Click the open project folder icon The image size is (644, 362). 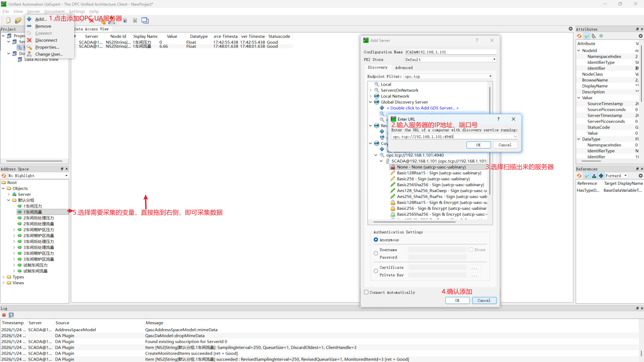pos(18,20)
